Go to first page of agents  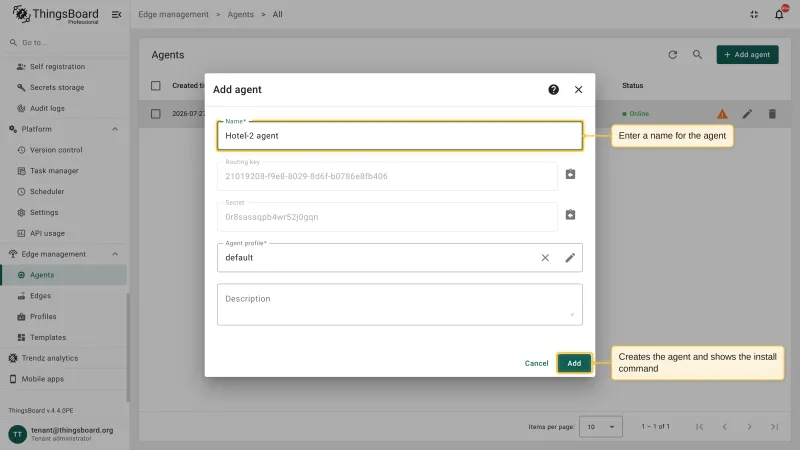click(699, 427)
